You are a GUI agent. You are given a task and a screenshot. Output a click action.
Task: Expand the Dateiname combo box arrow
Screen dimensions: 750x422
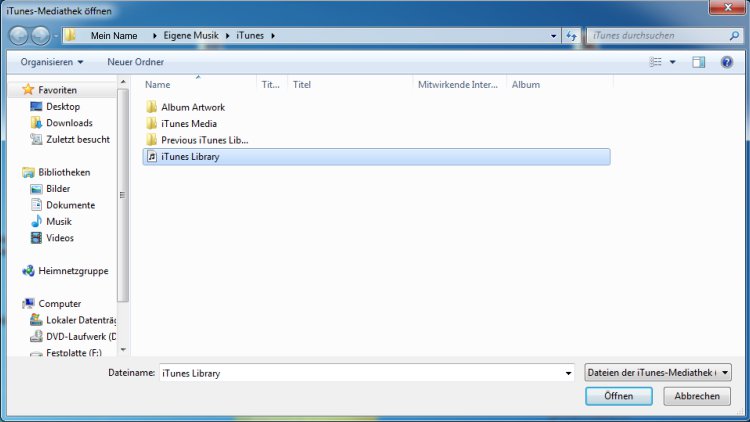click(568, 373)
